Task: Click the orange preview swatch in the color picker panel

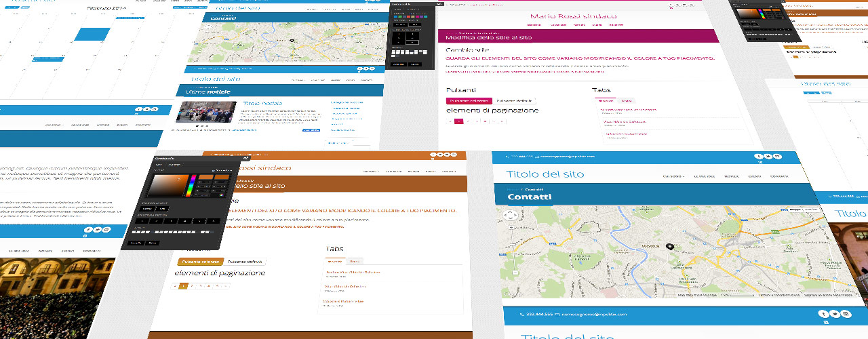Action: pyautogui.click(x=207, y=178)
